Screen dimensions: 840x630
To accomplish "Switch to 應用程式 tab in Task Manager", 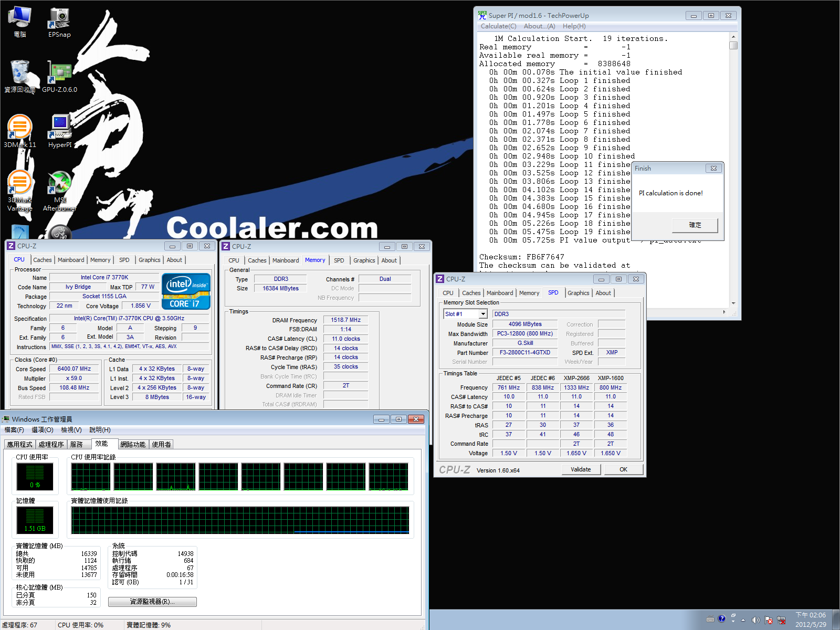I will point(20,444).
